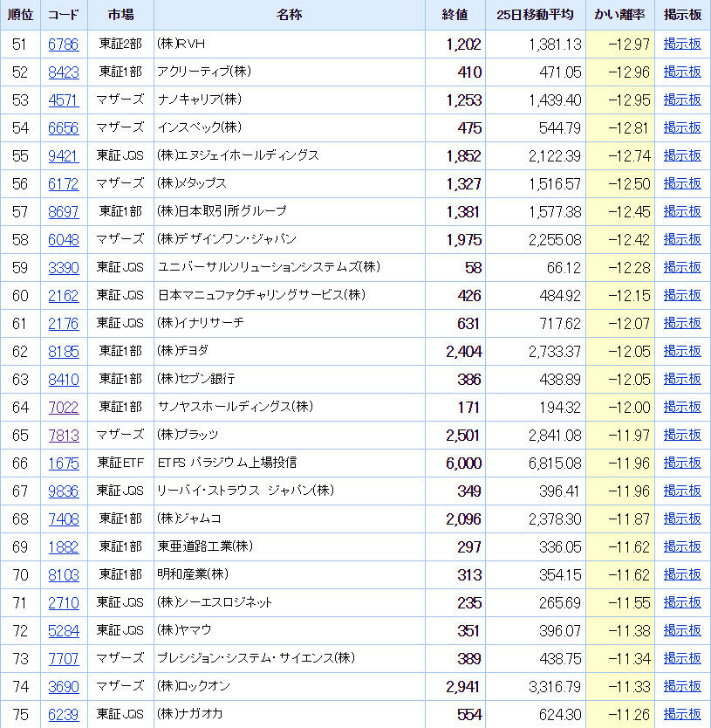
Task: Open 掲示板 link for (株)RVH row
Action: (x=682, y=45)
